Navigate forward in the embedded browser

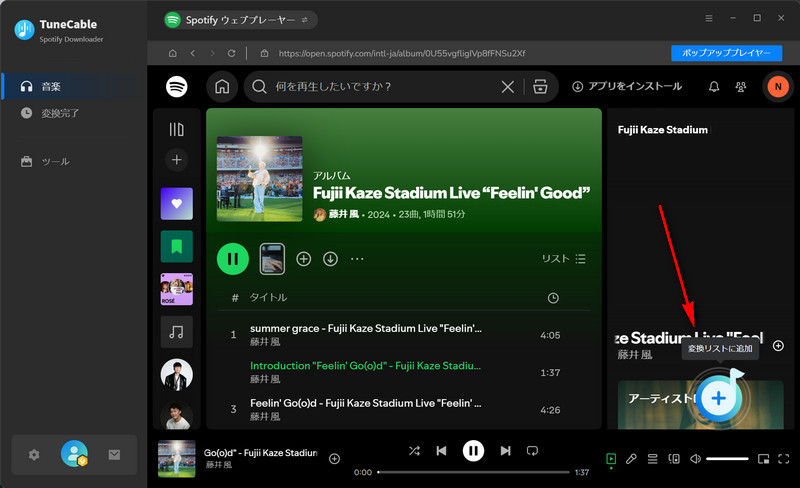[x=212, y=53]
